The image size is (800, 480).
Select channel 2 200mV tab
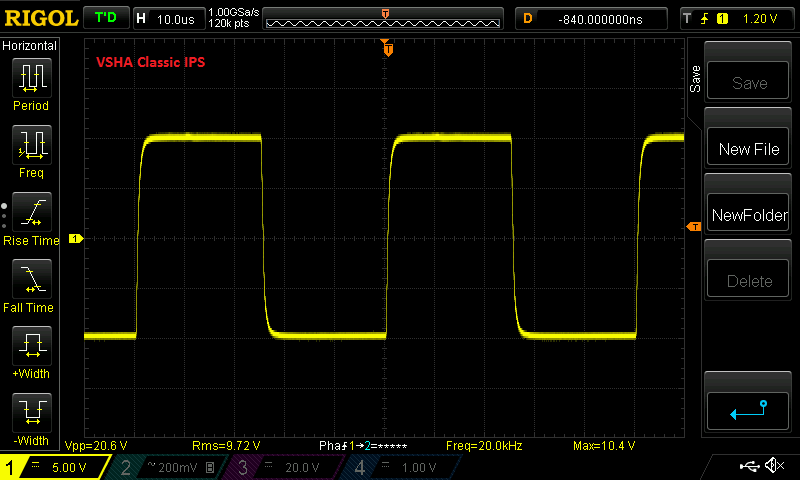[167, 467]
